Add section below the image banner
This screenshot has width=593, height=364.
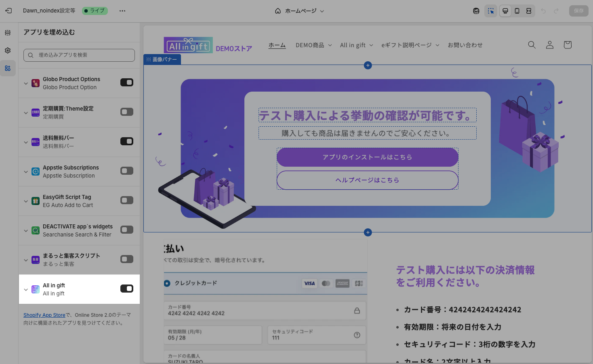(368, 232)
